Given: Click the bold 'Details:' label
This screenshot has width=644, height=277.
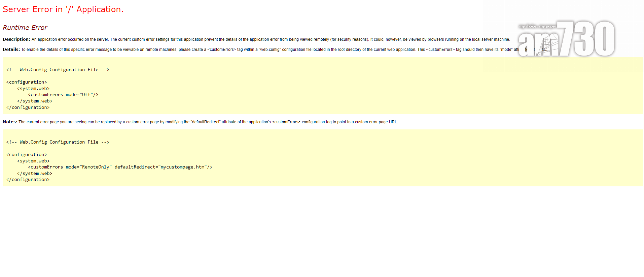Looking at the screenshot, I should point(11,50).
